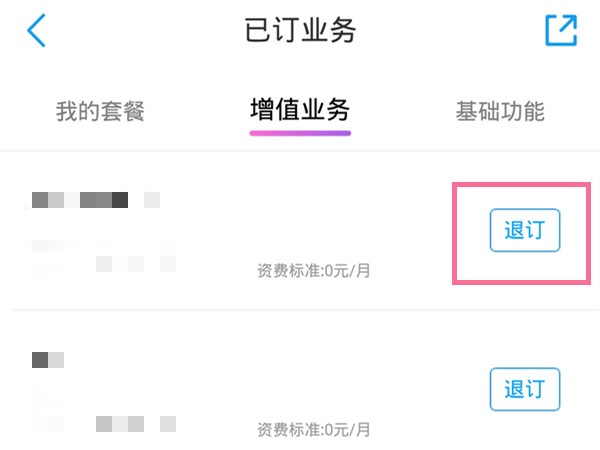Tap empty header space right of 已订业务

450,31
